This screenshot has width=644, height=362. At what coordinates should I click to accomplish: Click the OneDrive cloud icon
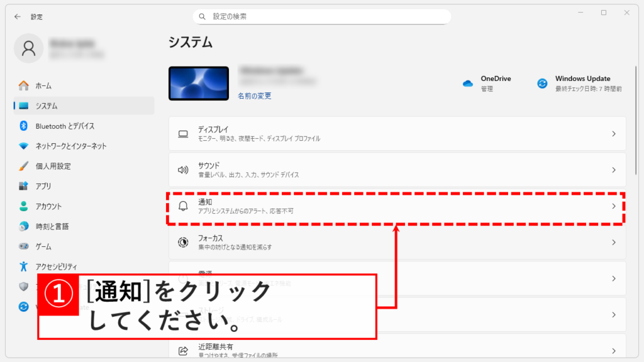pyautogui.click(x=468, y=82)
